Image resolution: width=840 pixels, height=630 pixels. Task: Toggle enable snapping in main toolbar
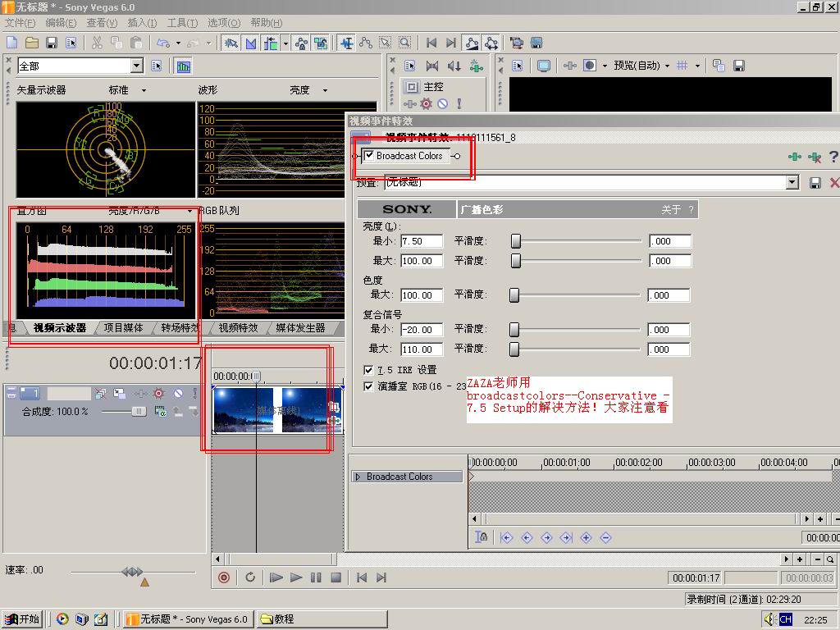(231, 43)
